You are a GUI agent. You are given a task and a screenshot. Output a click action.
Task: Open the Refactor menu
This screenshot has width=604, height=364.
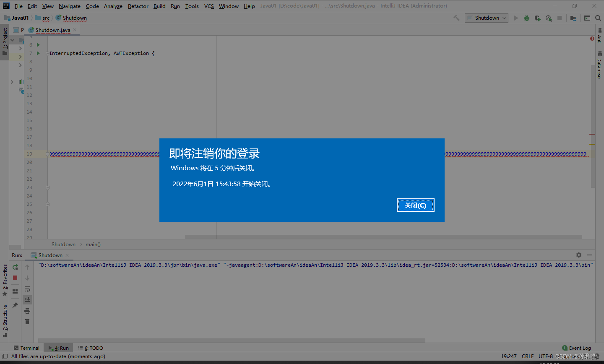point(138,6)
